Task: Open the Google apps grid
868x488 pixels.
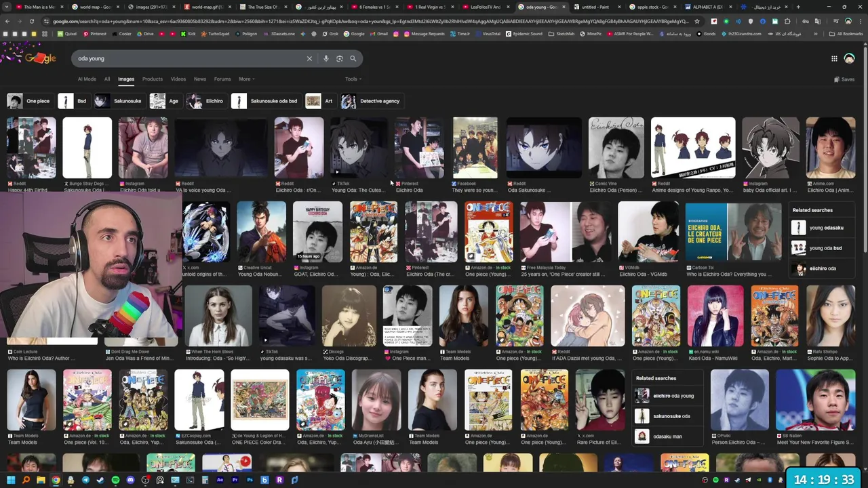Action: click(x=834, y=59)
